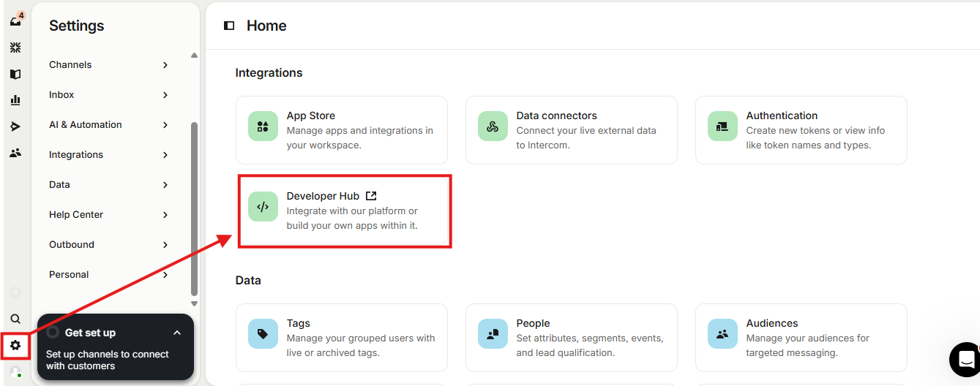Open the Data connectors title link

click(557, 116)
